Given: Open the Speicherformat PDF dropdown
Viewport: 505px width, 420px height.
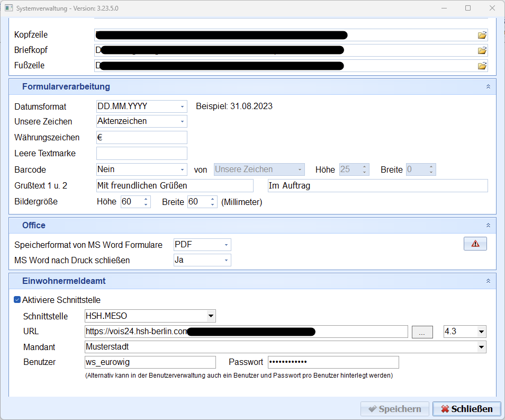Looking at the screenshot, I should click(227, 245).
